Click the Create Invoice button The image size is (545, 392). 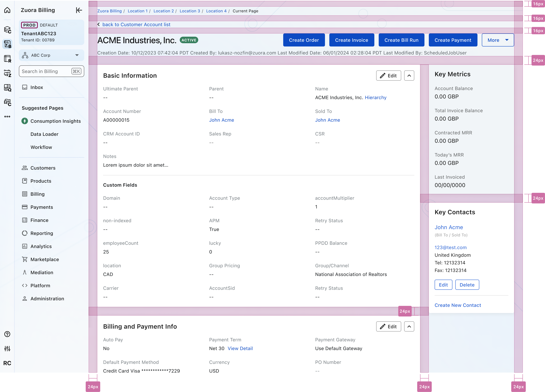351,40
